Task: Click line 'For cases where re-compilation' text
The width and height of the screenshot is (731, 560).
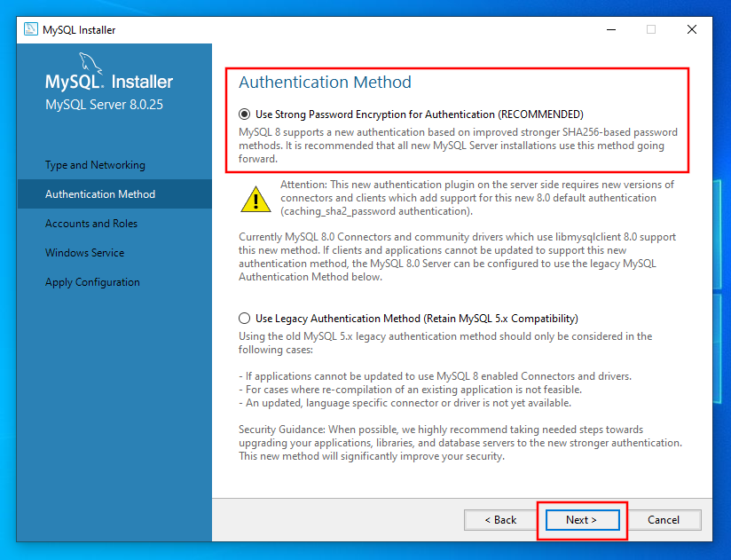Action: click(x=410, y=390)
